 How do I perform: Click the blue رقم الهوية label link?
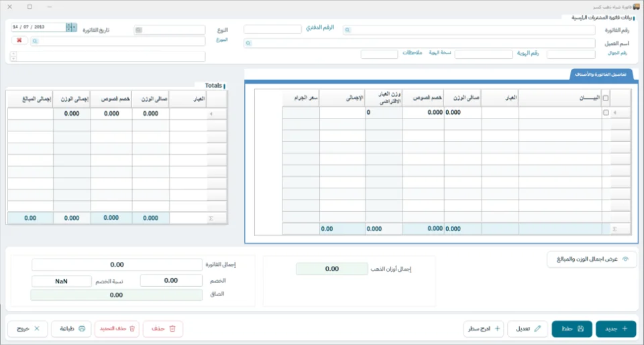tap(528, 53)
